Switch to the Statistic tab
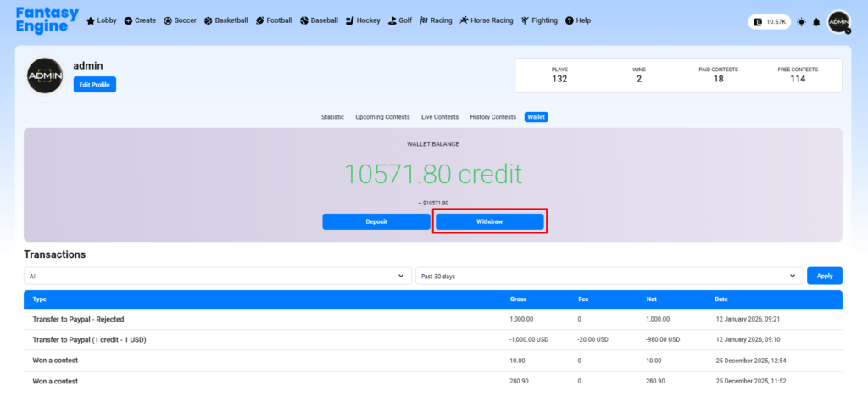The image size is (868, 397). (332, 117)
